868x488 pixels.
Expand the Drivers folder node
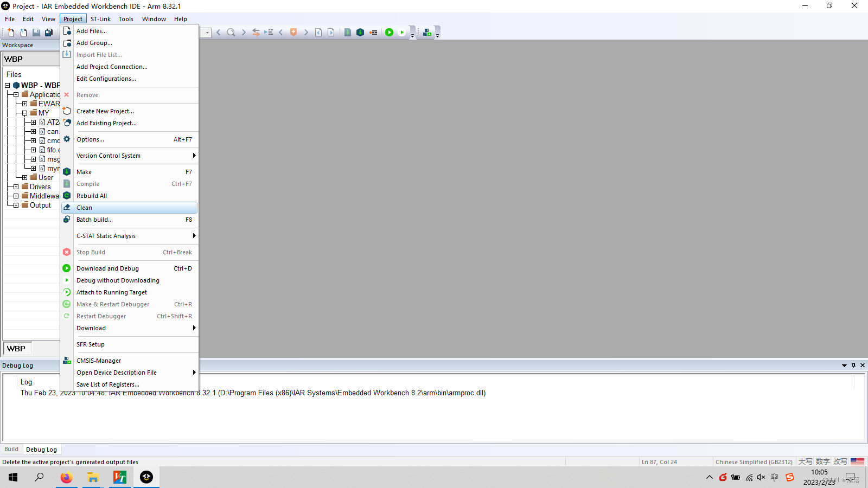pos(16,187)
